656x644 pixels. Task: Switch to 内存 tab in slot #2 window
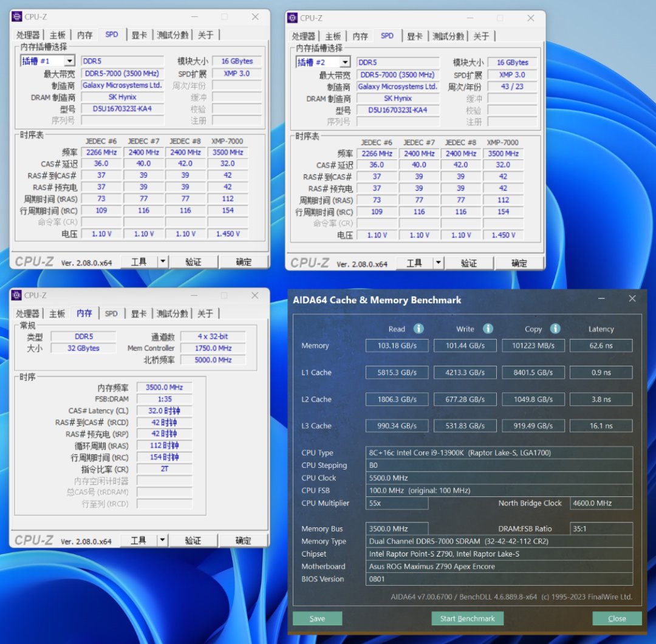(x=360, y=36)
